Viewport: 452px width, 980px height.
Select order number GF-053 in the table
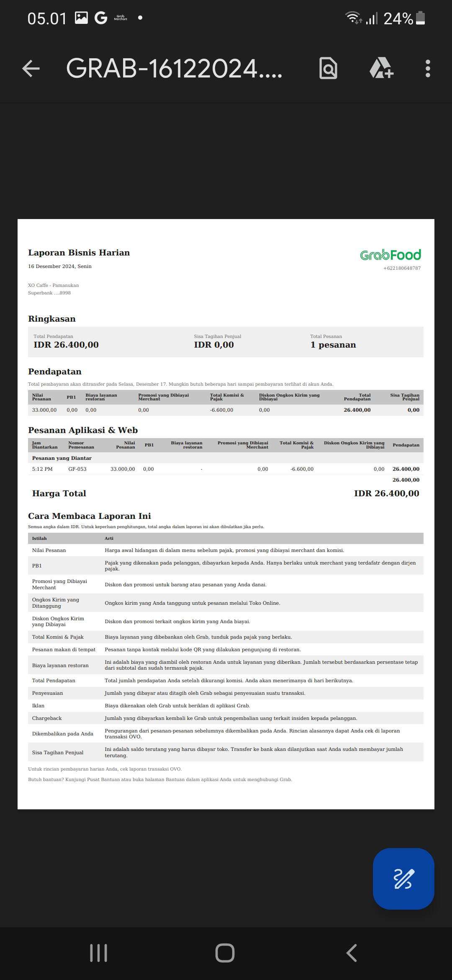77,469
